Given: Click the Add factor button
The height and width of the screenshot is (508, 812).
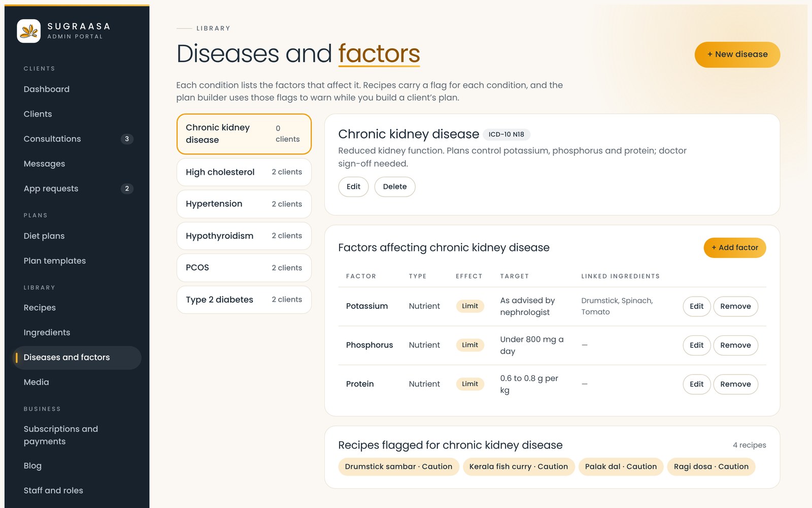Looking at the screenshot, I should tap(734, 247).
